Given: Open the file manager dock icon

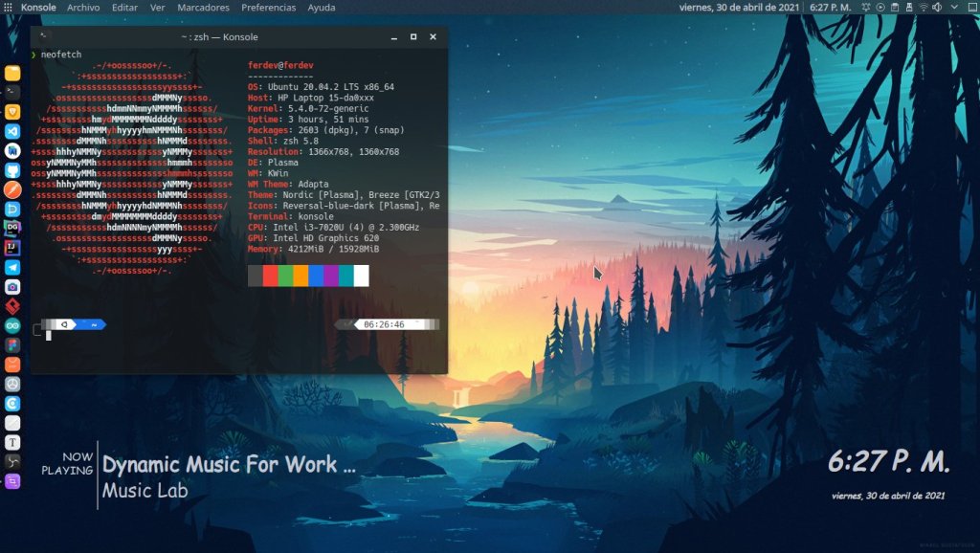Looking at the screenshot, I should click(x=12, y=73).
